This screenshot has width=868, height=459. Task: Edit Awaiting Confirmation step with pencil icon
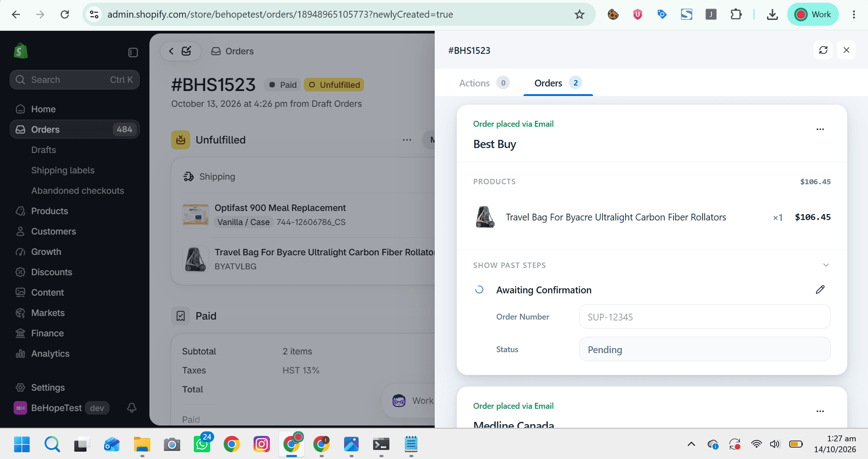[820, 290]
